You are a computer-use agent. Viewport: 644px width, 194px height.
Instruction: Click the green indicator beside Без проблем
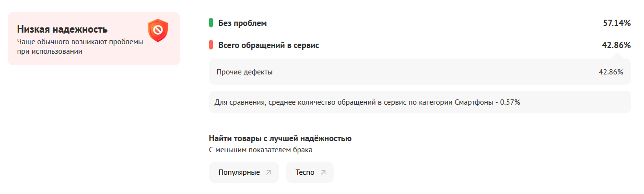click(x=211, y=23)
